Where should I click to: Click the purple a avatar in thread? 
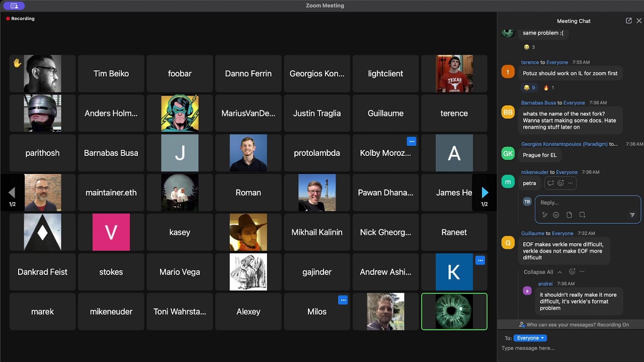coord(527,291)
